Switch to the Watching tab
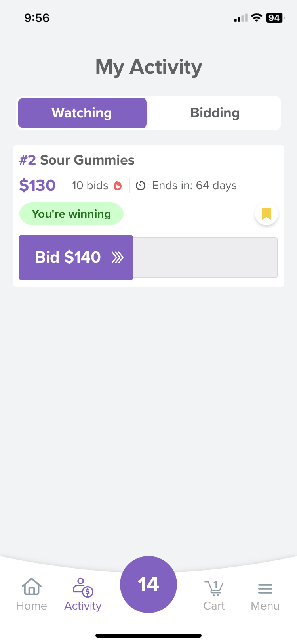This screenshot has width=297, height=644. click(x=82, y=113)
